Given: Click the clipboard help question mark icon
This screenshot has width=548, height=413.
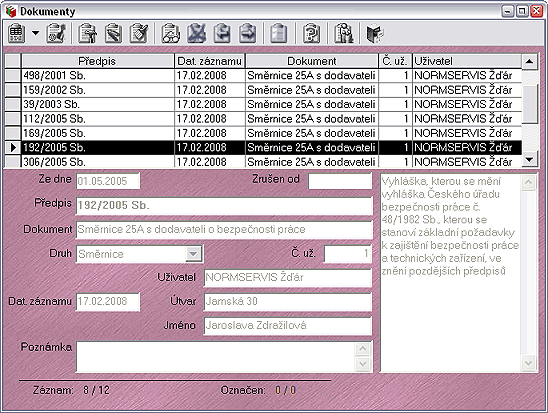Looking at the screenshot, I should [311, 34].
